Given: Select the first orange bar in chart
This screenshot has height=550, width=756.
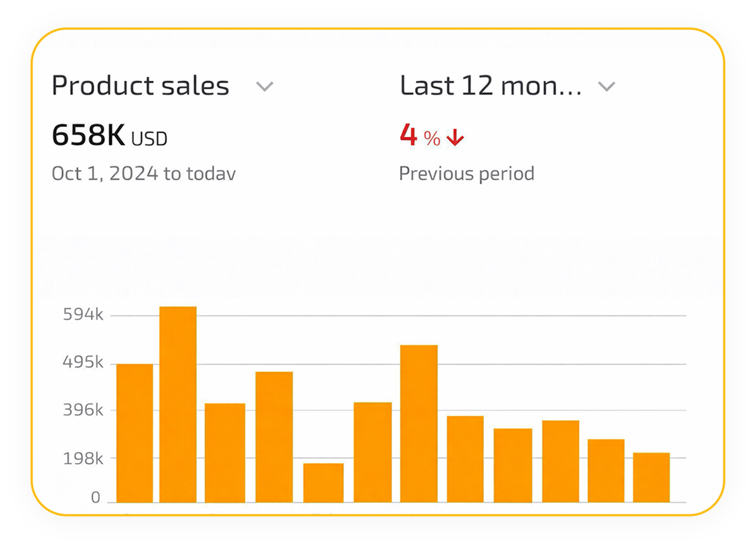Looking at the screenshot, I should click(135, 433).
